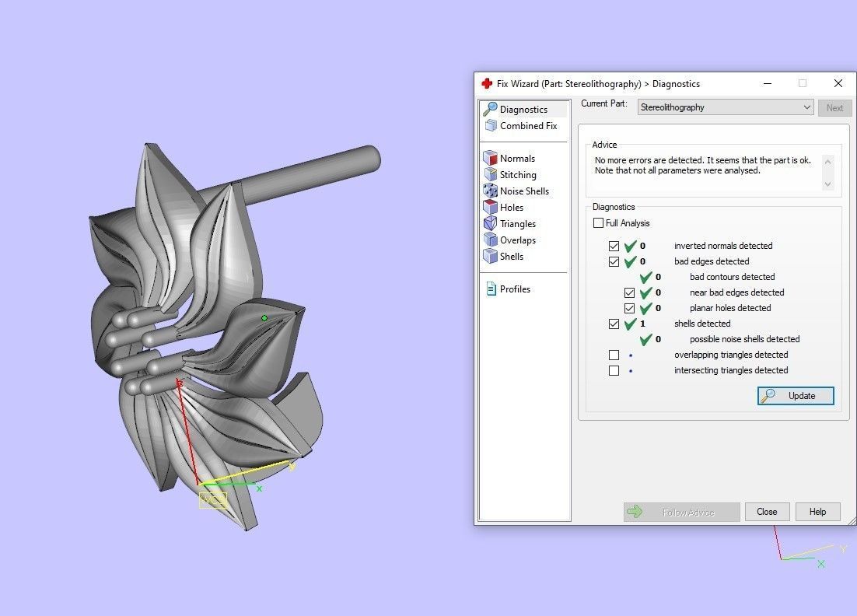Click the green point marker on model
This screenshot has height=616, width=857.
click(x=264, y=317)
